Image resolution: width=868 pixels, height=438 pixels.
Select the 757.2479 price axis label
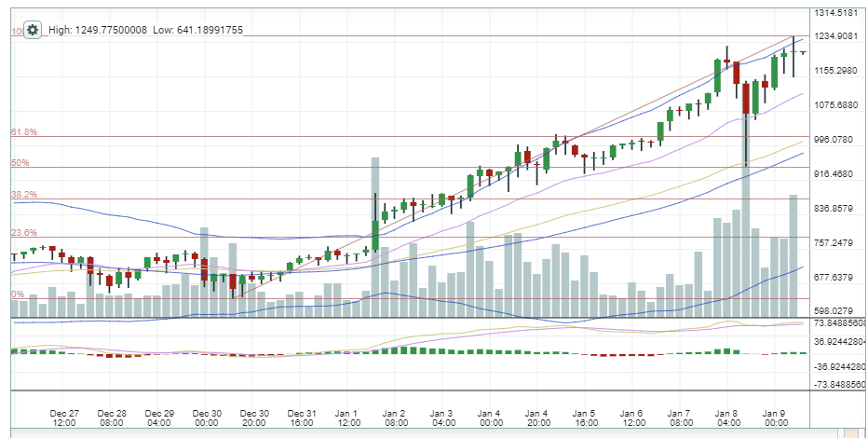point(835,243)
